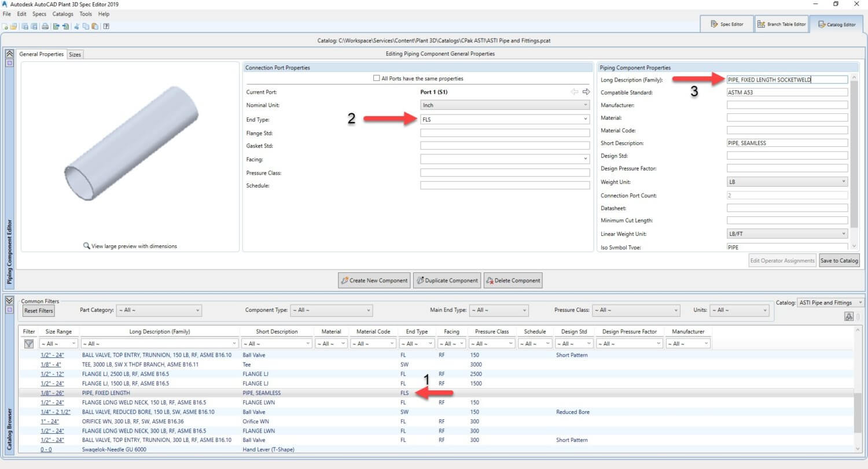Viewport: 868px width, 469px height.
Task: Collapse the Piping Component Editor panel
Action: pyautogui.click(x=9, y=54)
